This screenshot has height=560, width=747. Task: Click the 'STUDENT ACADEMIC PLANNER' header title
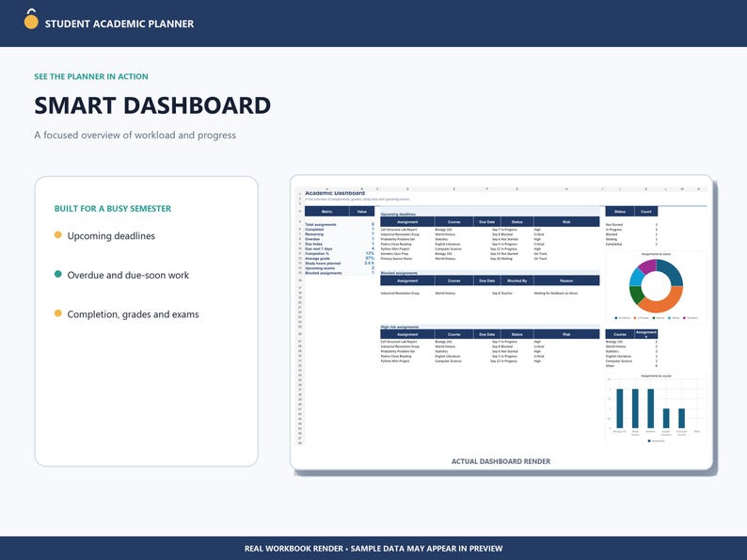click(119, 24)
